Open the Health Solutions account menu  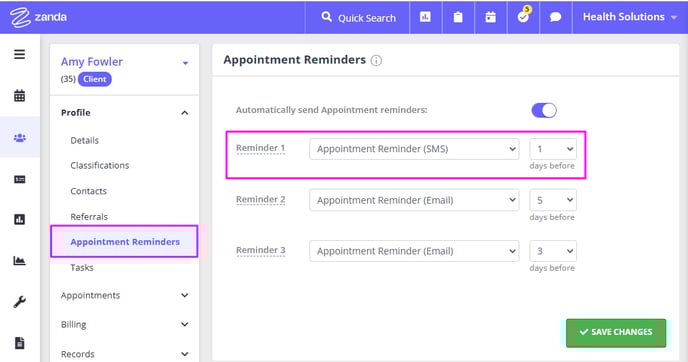pyautogui.click(x=630, y=17)
